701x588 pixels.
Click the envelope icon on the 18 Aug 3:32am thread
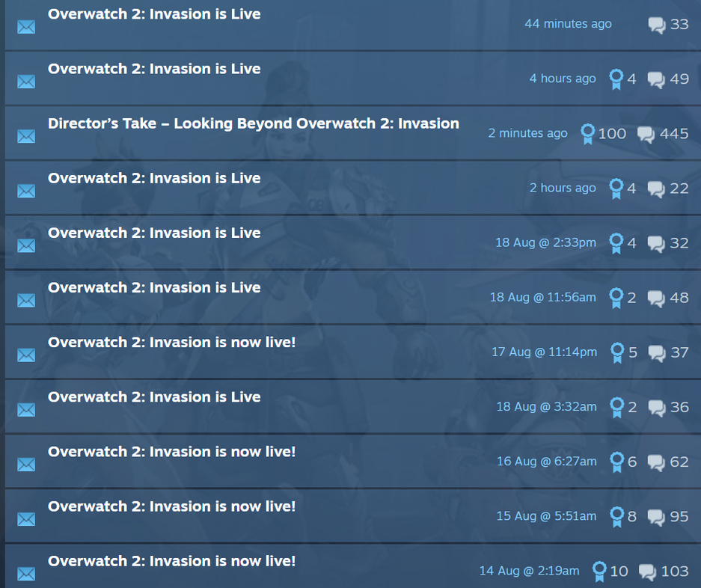26,410
